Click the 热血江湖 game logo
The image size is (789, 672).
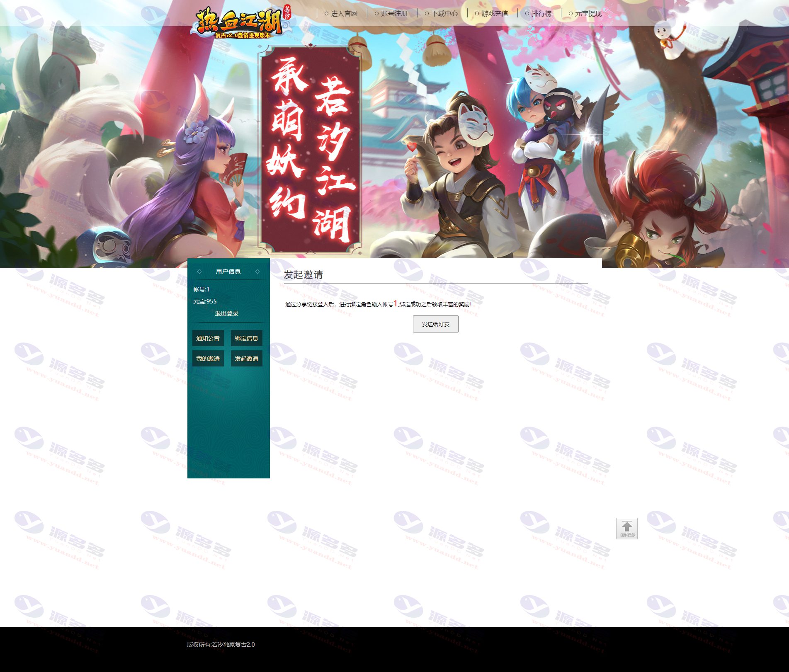(x=242, y=22)
